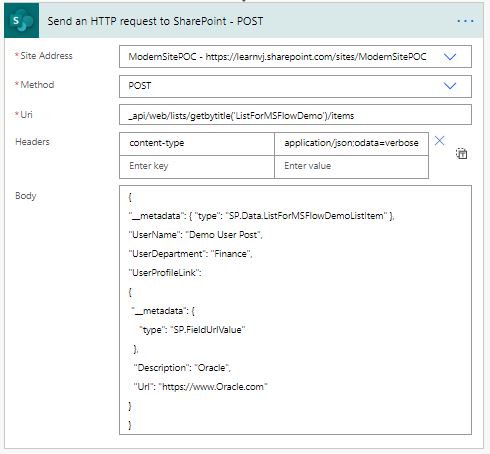Select the ModernSitePOC site address field
Screen dimensions: 490x454
295,57
